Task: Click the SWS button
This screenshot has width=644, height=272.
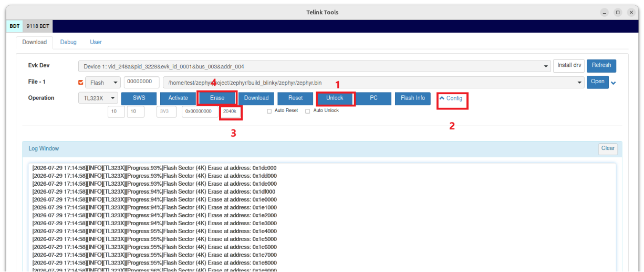Action: pos(139,98)
